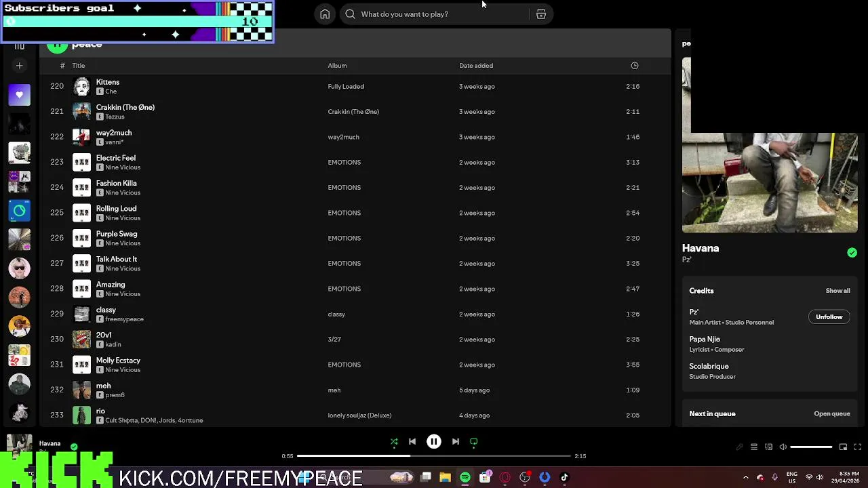The image size is (868, 488).
Task: Select the track Talk About It
Action: [x=116, y=259]
